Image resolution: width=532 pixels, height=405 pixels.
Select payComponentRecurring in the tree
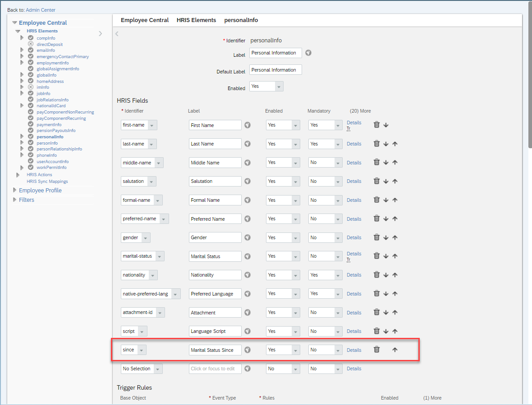pyautogui.click(x=61, y=118)
